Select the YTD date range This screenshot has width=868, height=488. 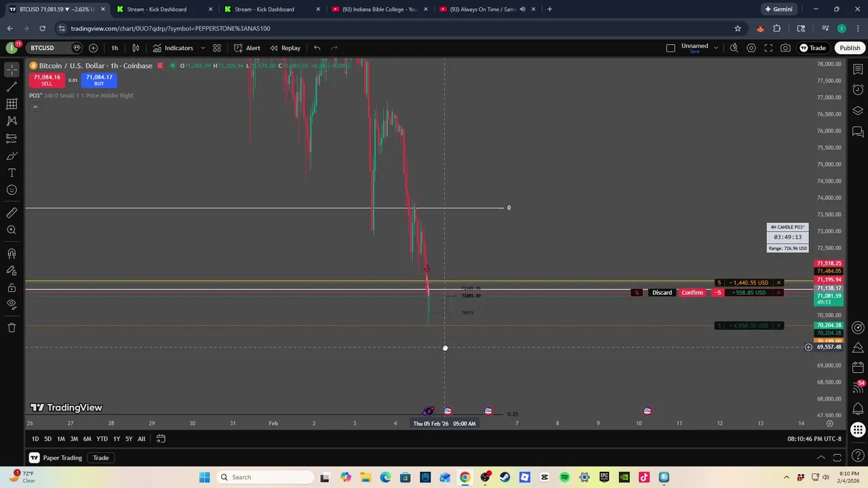pos(102,439)
